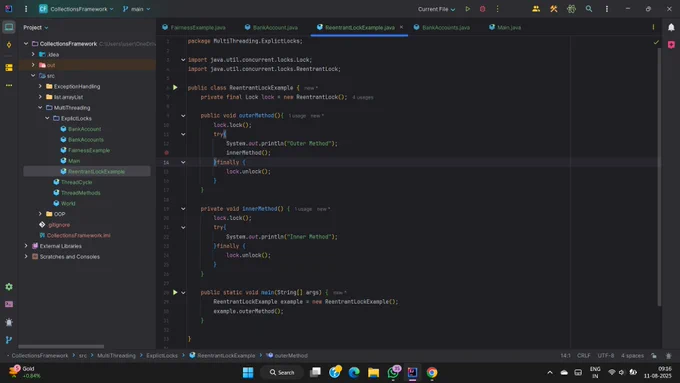
Task: Expand the OOP package
Action: click(40, 214)
